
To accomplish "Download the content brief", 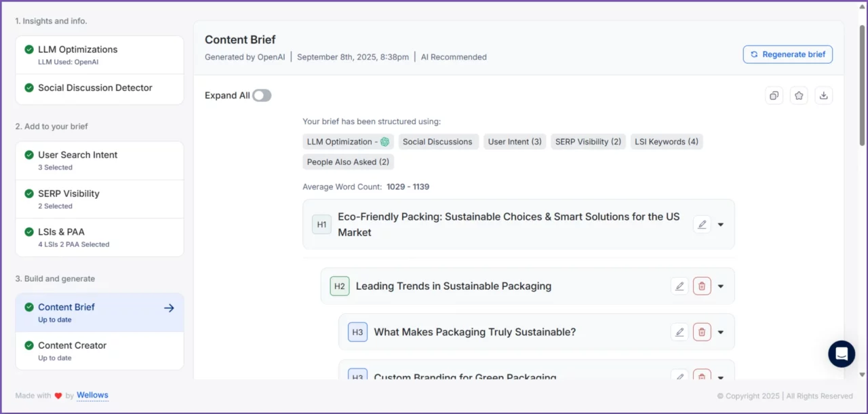I will pyautogui.click(x=823, y=96).
